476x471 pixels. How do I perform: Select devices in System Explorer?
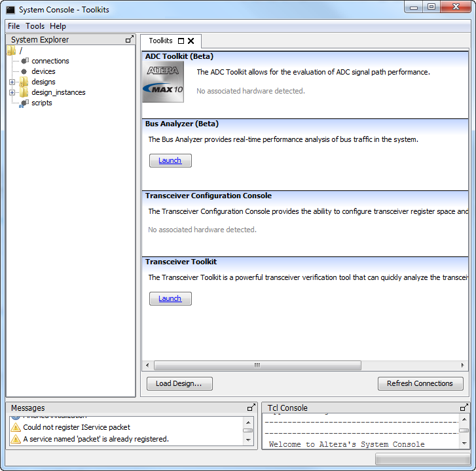click(x=43, y=71)
